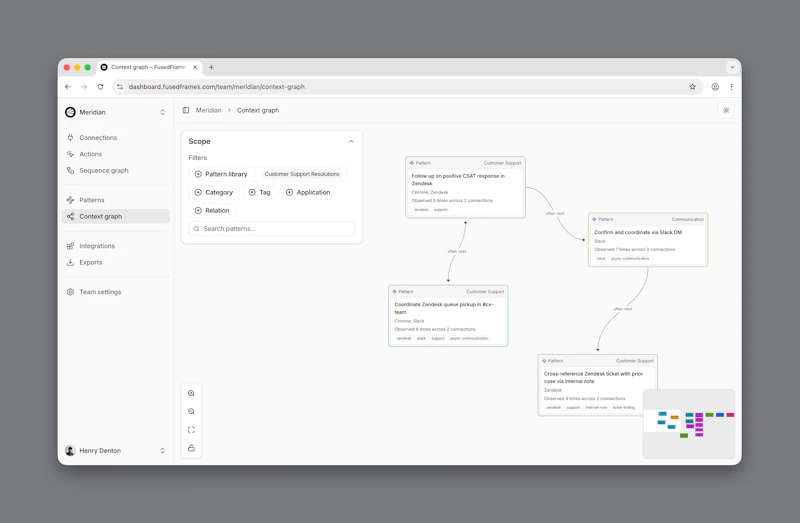800x523 pixels.
Task: Open the Integrations sidebar item
Action: pos(115,246)
